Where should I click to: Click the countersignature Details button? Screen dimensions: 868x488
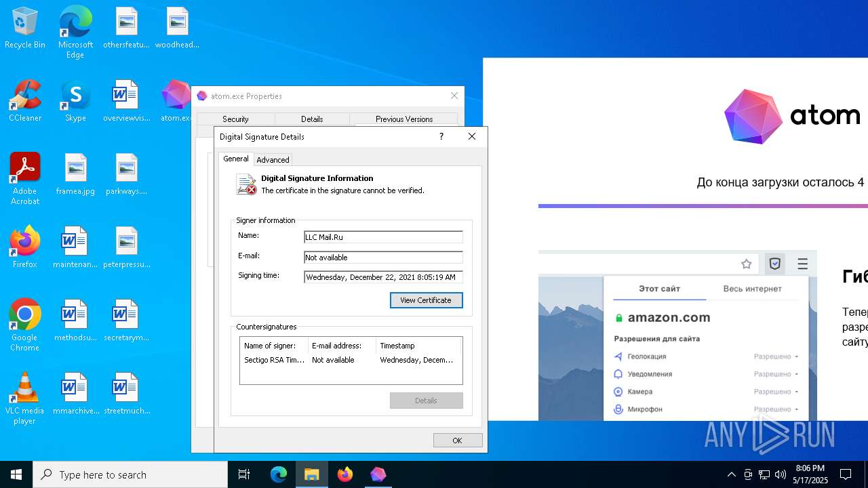pos(426,401)
